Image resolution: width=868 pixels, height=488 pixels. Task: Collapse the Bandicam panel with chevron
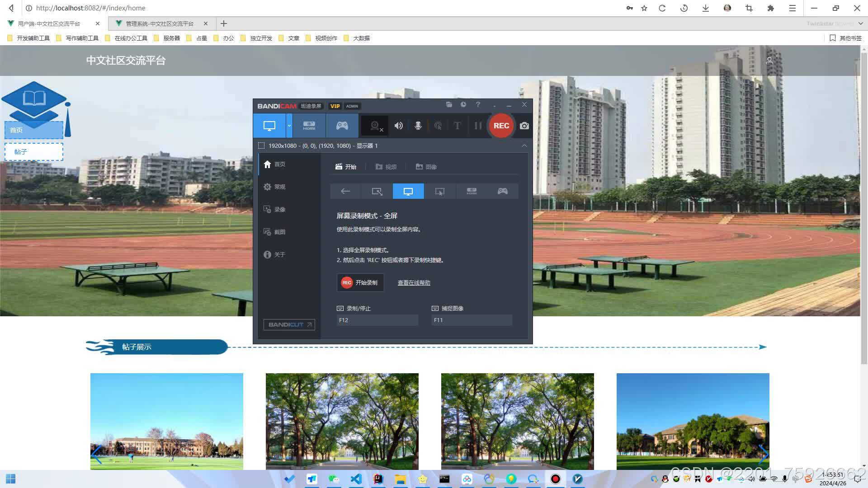(x=524, y=145)
